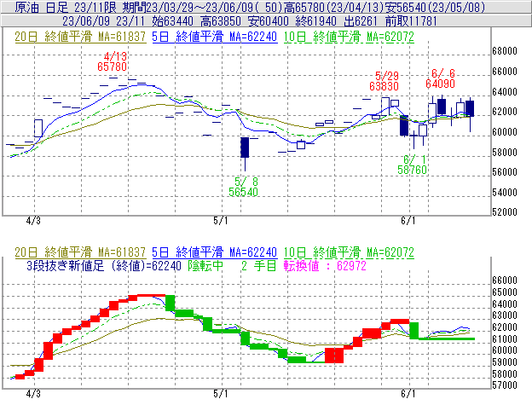The image size is (532, 405).
Task: Click the 68000 price axis label
Action: click(x=505, y=51)
